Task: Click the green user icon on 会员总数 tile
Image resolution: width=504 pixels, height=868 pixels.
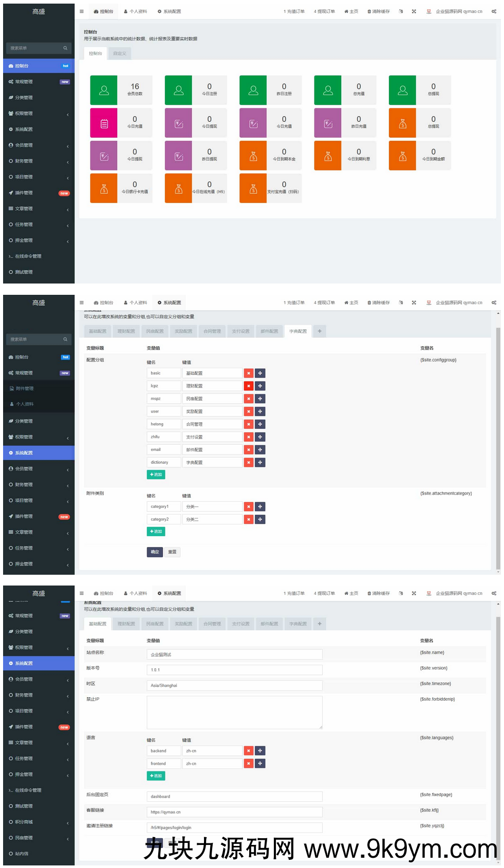Action: (104, 90)
